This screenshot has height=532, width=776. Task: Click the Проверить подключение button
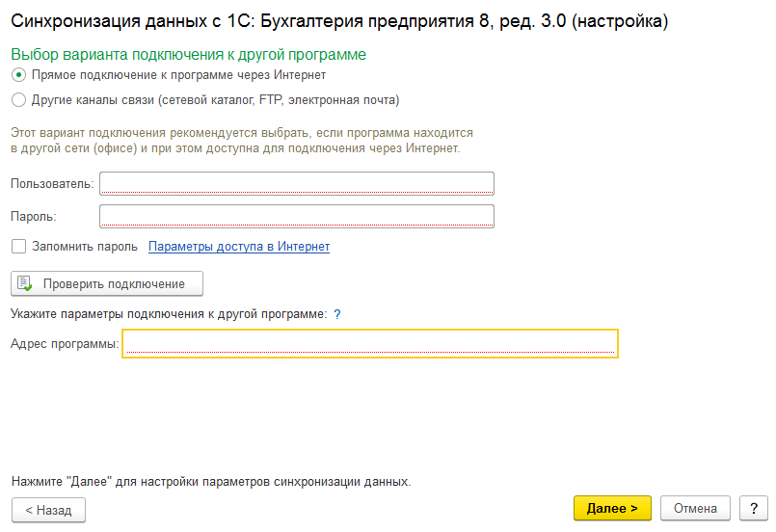point(107,283)
